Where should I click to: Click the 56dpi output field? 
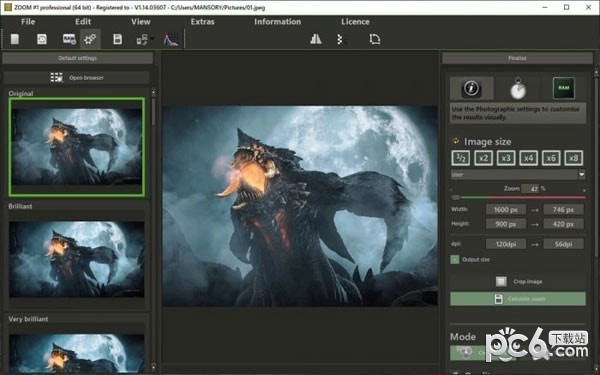(563, 244)
